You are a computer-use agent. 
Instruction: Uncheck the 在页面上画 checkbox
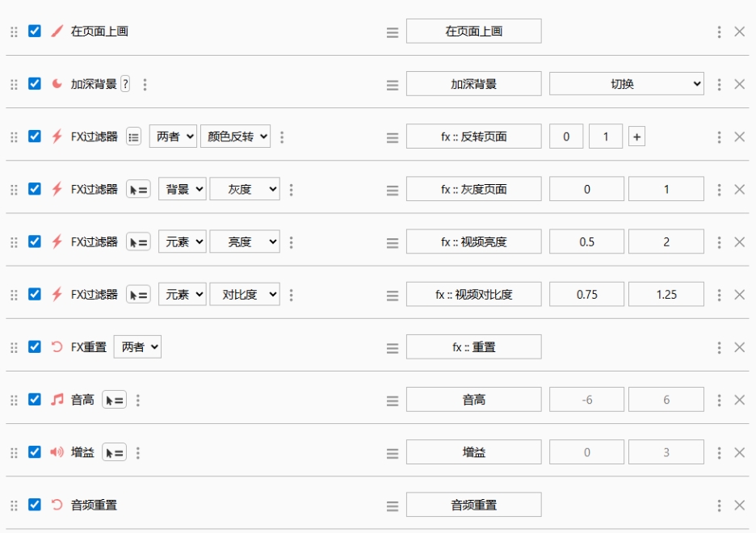coord(35,31)
